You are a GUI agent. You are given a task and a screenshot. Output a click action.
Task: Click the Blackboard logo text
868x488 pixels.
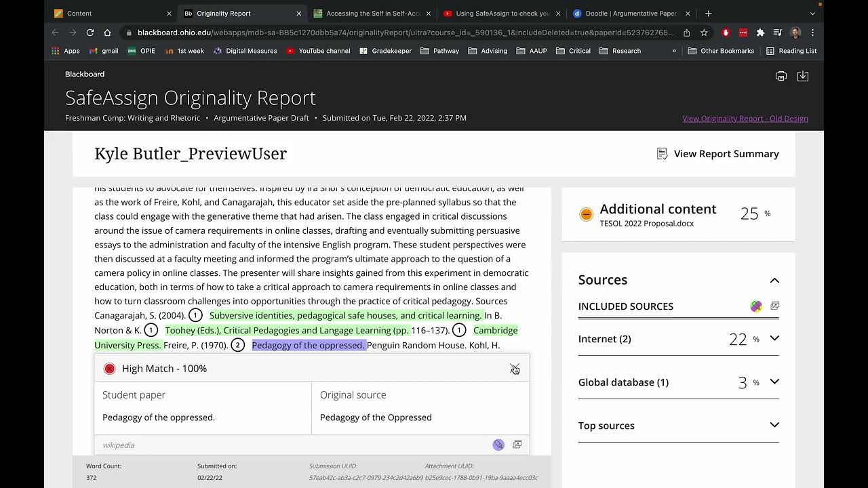[x=85, y=74]
